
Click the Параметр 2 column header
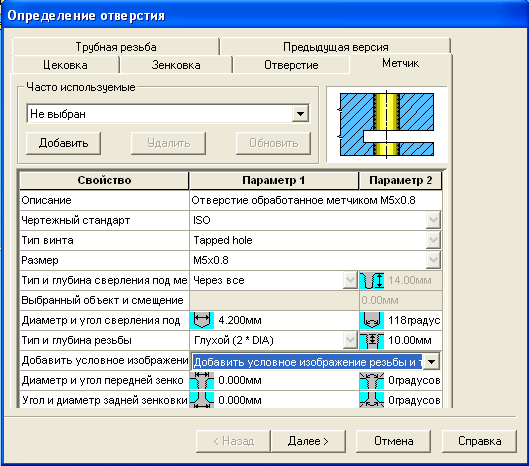coord(400,180)
